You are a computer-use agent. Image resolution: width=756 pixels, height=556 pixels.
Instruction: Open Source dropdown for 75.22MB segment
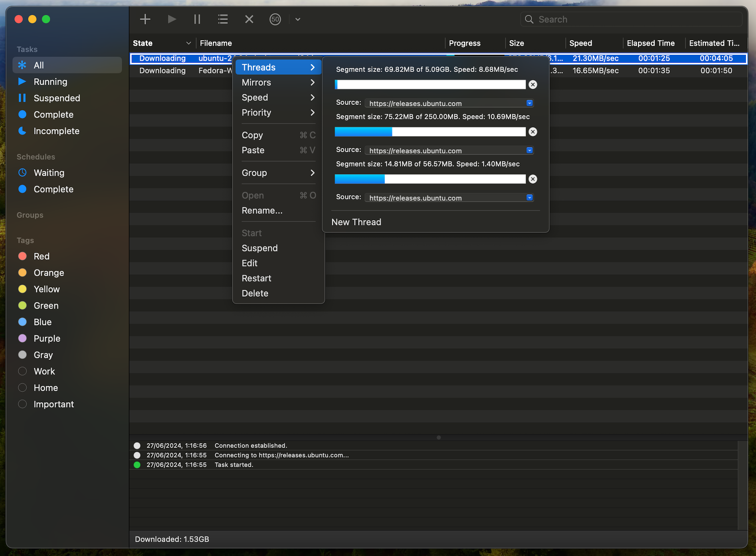click(x=449, y=150)
